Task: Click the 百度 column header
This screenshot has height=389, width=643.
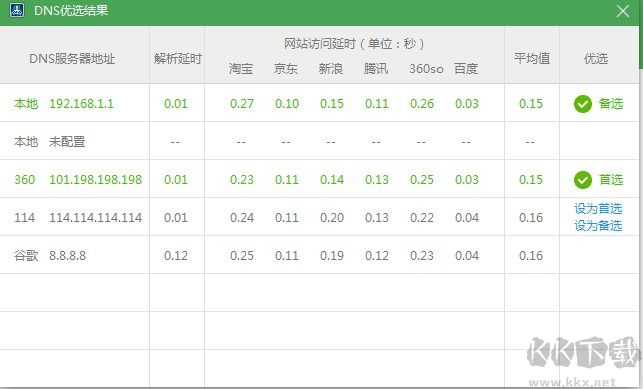Action: click(x=466, y=68)
